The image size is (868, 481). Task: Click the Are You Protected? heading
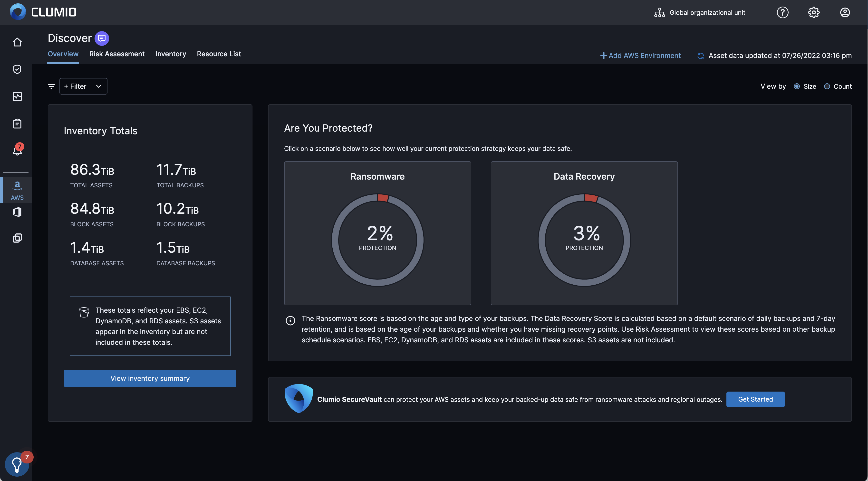click(x=328, y=128)
